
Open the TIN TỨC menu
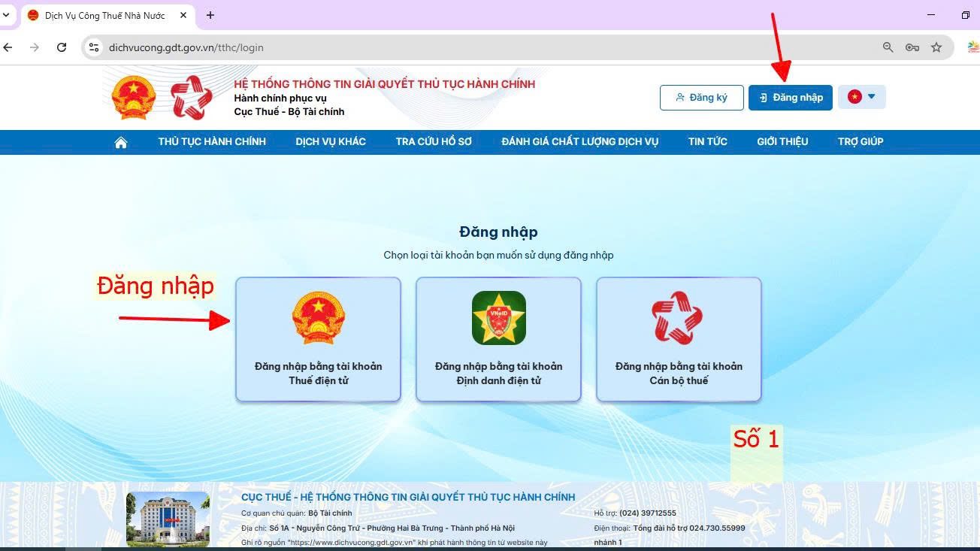click(708, 141)
